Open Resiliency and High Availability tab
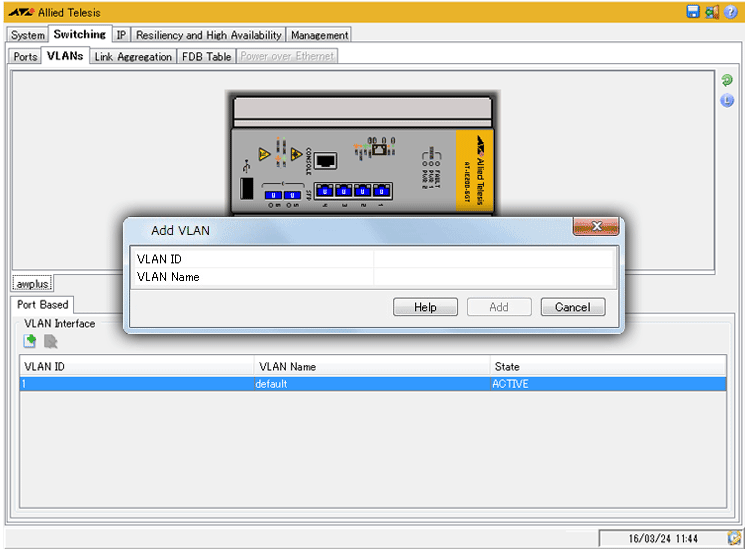The width and height of the screenshot is (747, 551). (x=209, y=35)
